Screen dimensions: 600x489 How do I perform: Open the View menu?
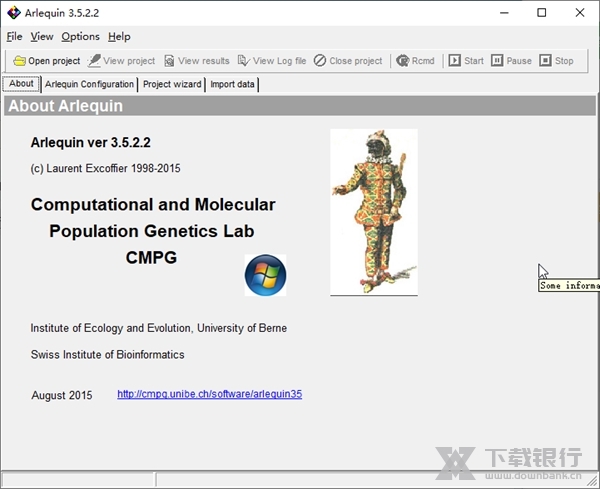pos(42,37)
